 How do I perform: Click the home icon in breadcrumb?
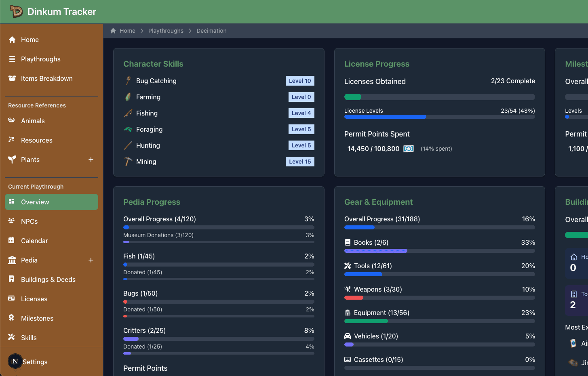point(113,31)
